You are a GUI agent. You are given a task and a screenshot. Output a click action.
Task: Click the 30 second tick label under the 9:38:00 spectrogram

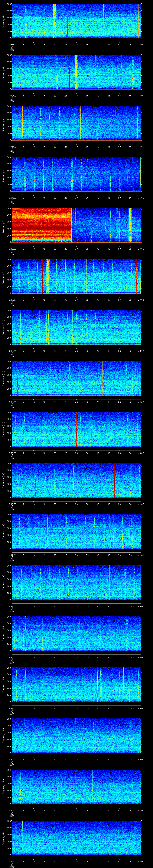click(77, 402)
